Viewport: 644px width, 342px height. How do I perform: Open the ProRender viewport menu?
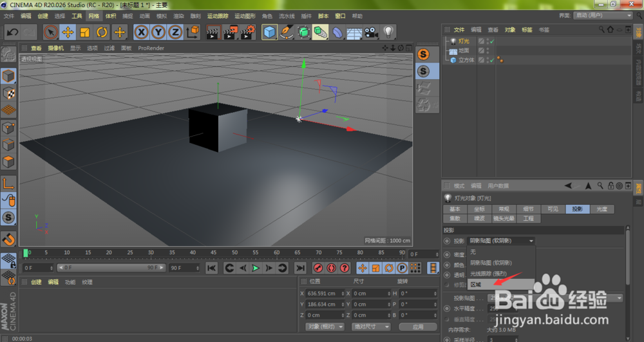(x=151, y=48)
